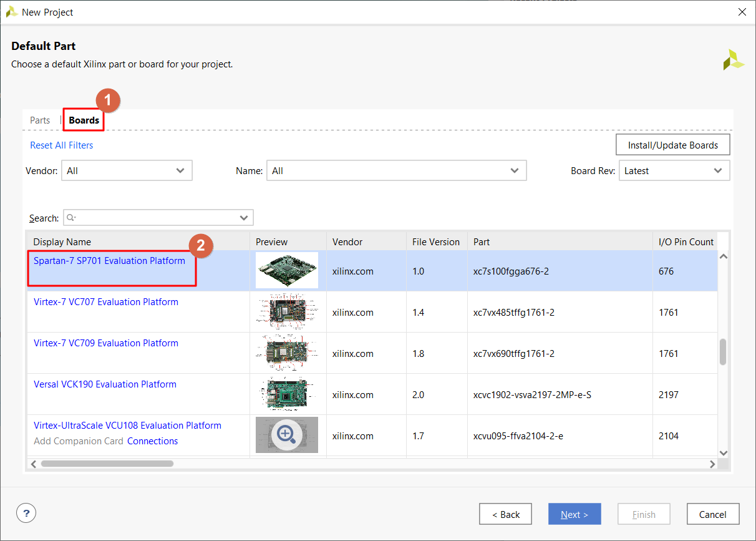This screenshot has width=756, height=541.
Task: Select Virtex-7 VC709 Evaluation Platform
Action: click(106, 343)
